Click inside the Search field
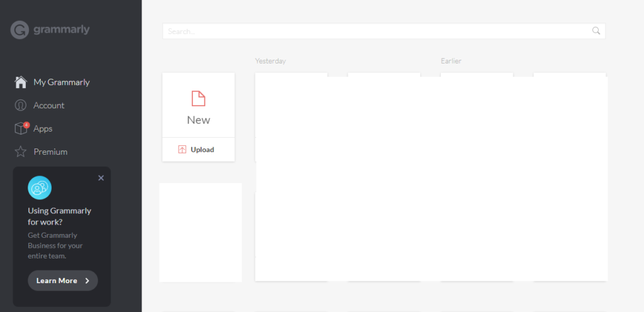The height and width of the screenshot is (312, 644). coord(384,31)
